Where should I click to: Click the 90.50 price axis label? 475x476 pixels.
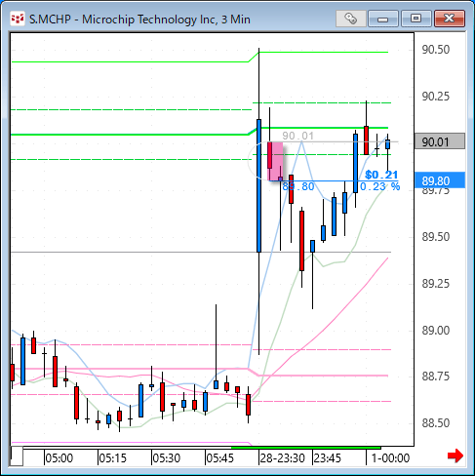436,50
